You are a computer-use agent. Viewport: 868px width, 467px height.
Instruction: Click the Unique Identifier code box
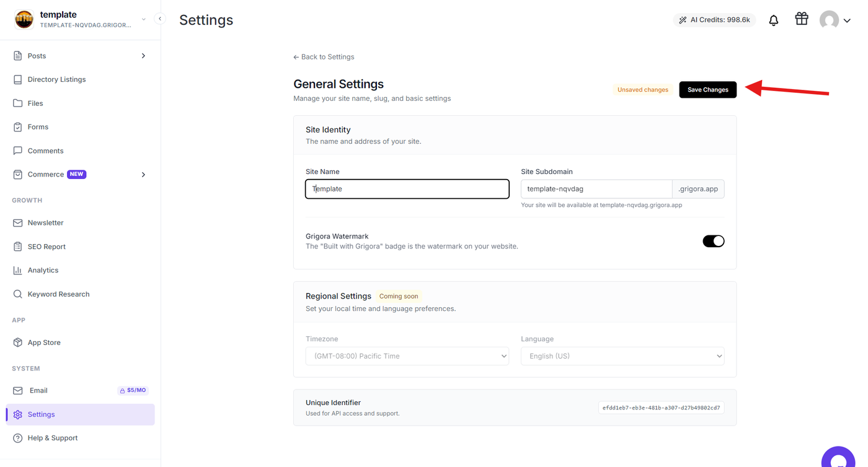click(x=661, y=408)
